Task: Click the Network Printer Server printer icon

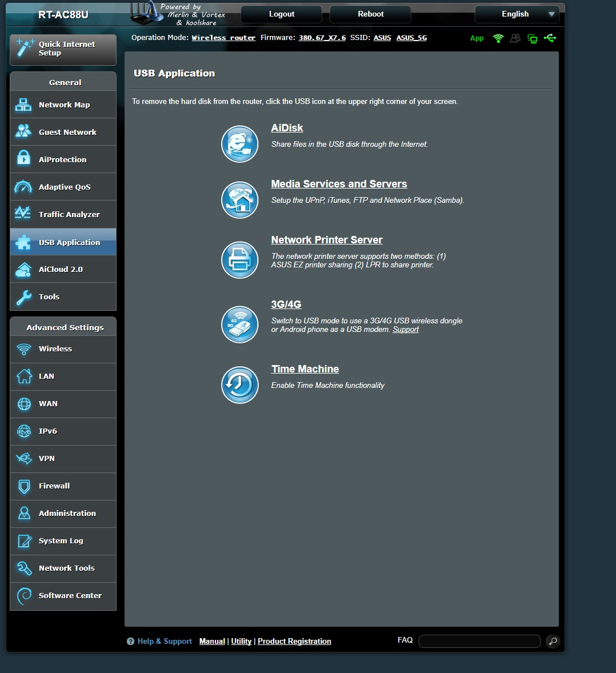Action: point(239,260)
